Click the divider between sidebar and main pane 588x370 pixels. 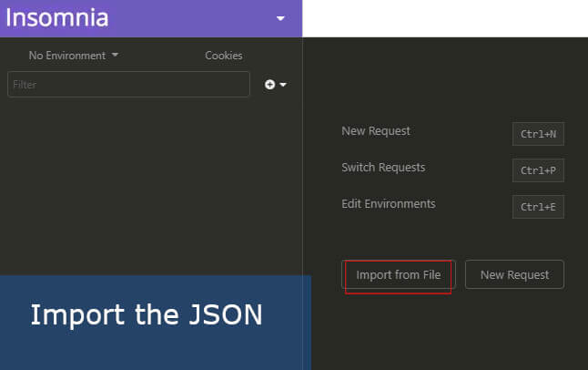[x=302, y=182]
